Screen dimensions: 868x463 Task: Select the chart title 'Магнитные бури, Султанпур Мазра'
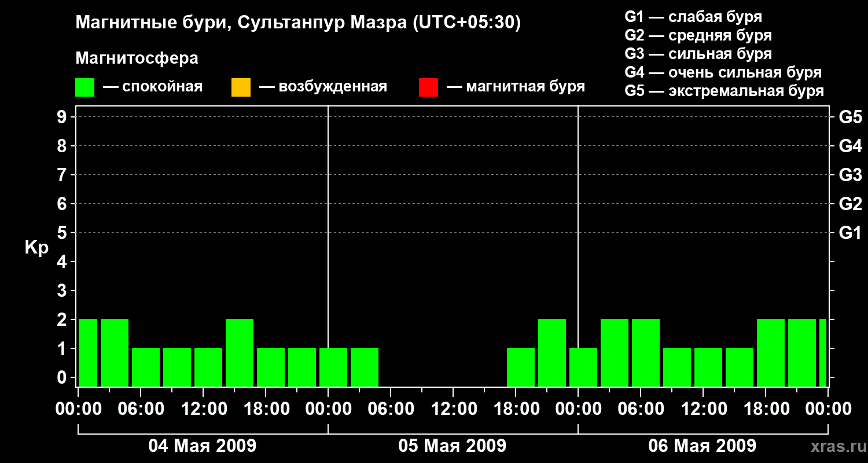(x=241, y=23)
